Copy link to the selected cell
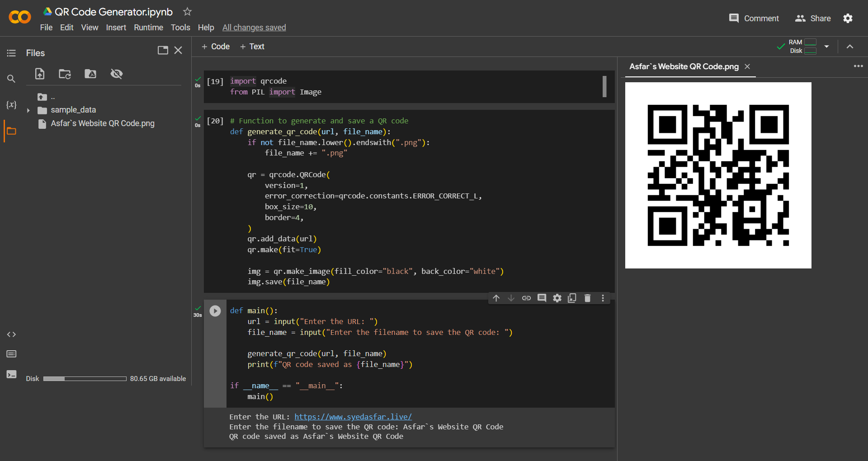868x461 pixels. (526, 298)
